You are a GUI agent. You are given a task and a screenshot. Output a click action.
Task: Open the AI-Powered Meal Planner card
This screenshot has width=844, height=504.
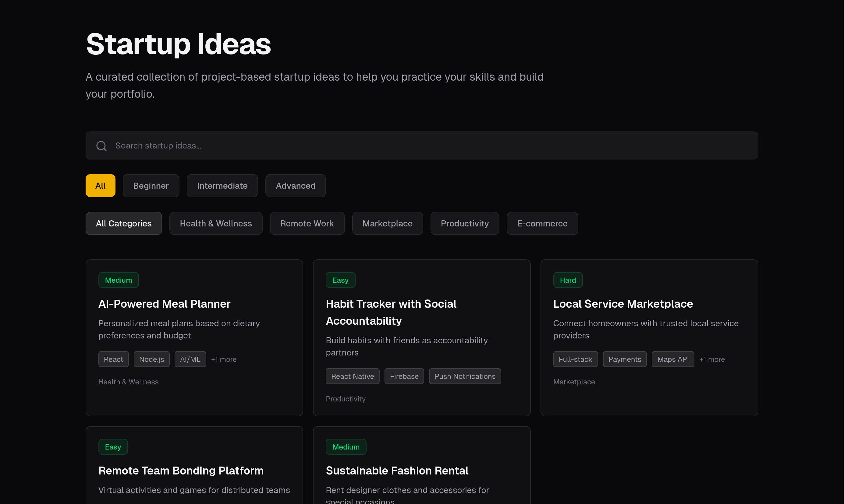tap(164, 304)
